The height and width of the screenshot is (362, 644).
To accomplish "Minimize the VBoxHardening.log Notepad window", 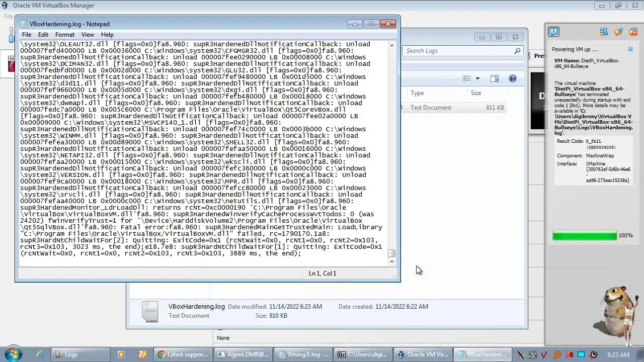I will coord(355,24).
